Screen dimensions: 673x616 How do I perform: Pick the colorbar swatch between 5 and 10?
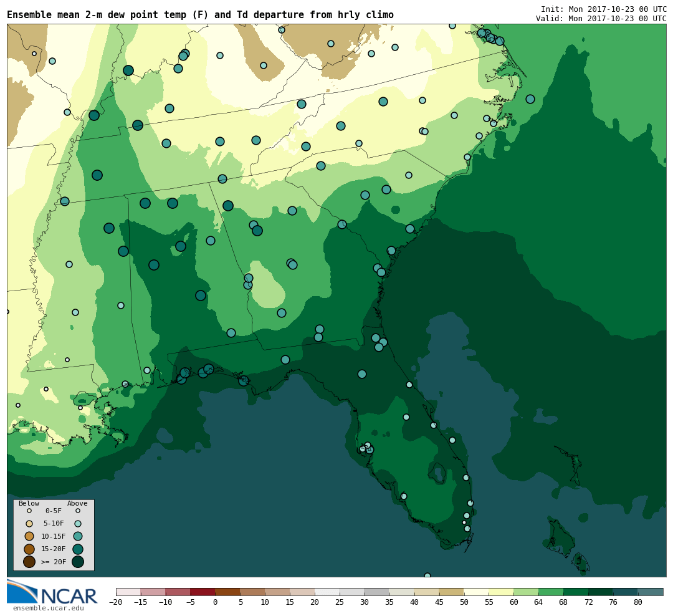pyautogui.click(x=253, y=592)
